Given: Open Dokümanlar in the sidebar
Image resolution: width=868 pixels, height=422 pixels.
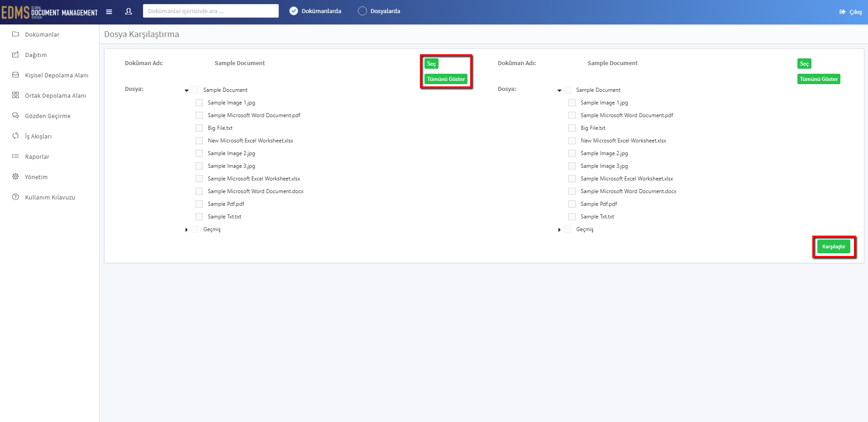Looking at the screenshot, I should (x=42, y=34).
